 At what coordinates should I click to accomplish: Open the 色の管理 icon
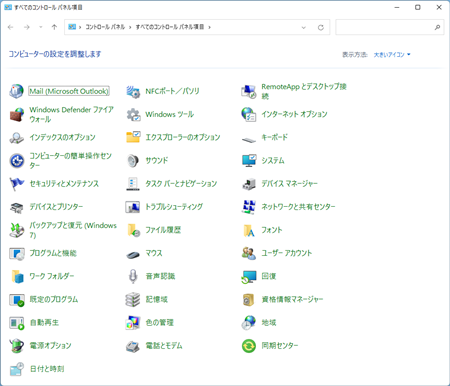tap(133, 323)
